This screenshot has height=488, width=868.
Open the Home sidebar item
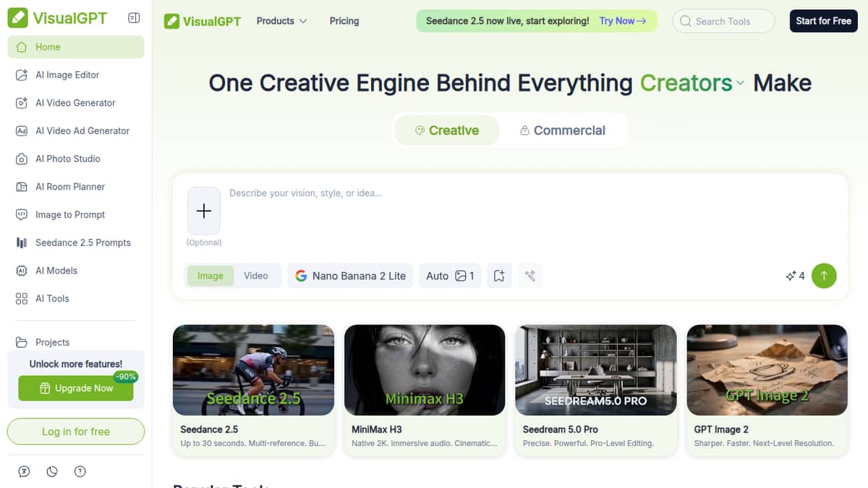[76, 47]
